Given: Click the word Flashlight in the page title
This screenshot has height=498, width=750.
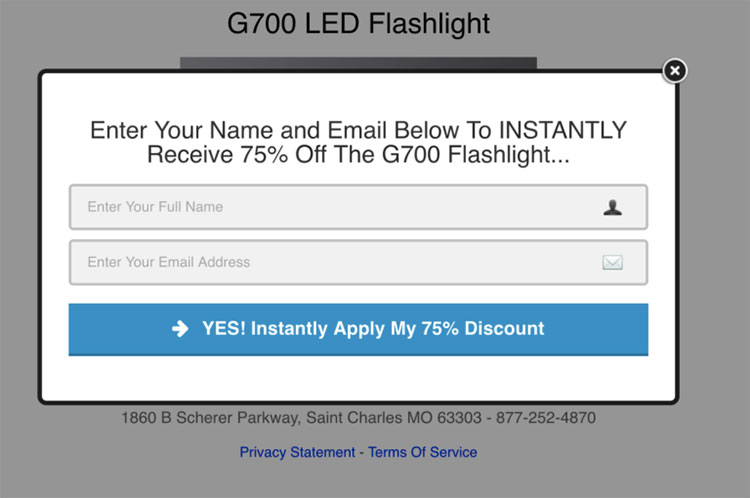Looking at the screenshot, I should (430, 23).
